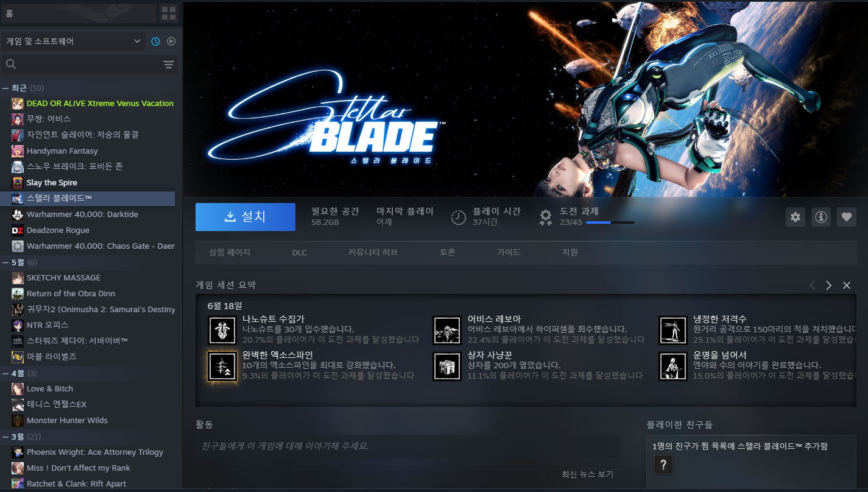Go to previous session summary arrow
The width and height of the screenshot is (868, 492).
812,285
